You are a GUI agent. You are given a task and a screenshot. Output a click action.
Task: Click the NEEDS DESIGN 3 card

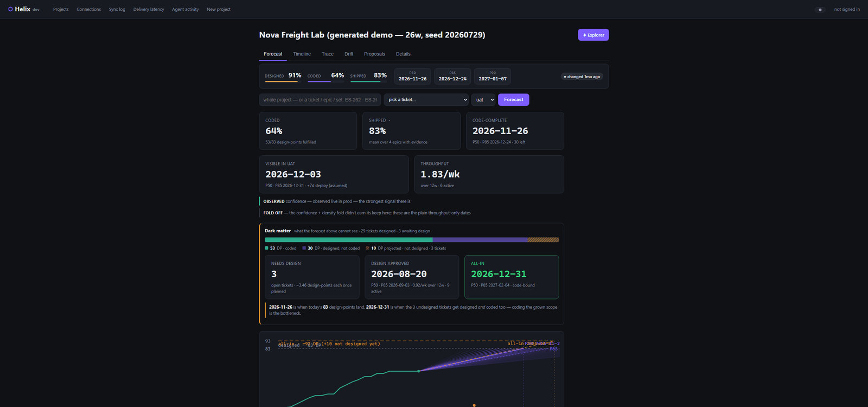(312, 277)
